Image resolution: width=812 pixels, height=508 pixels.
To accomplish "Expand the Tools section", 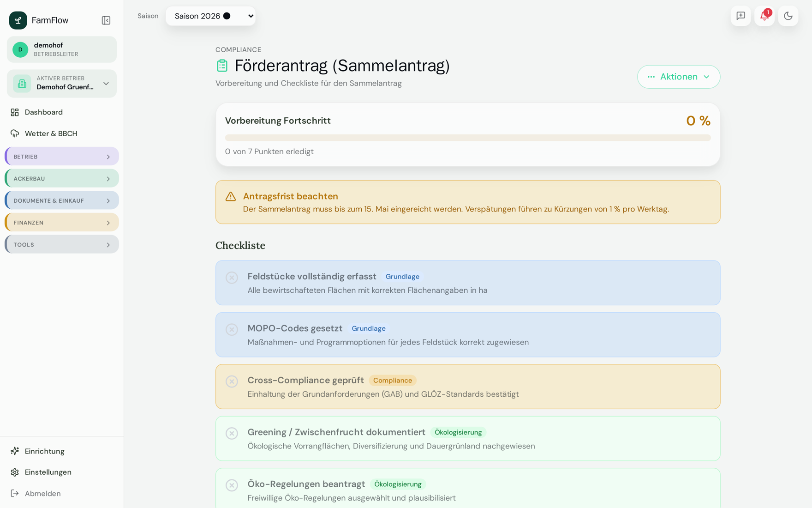I will click(x=62, y=244).
